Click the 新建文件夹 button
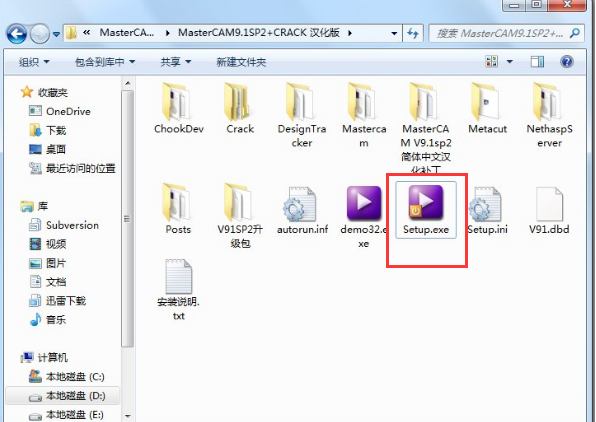The image size is (596, 422). [x=241, y=62]
